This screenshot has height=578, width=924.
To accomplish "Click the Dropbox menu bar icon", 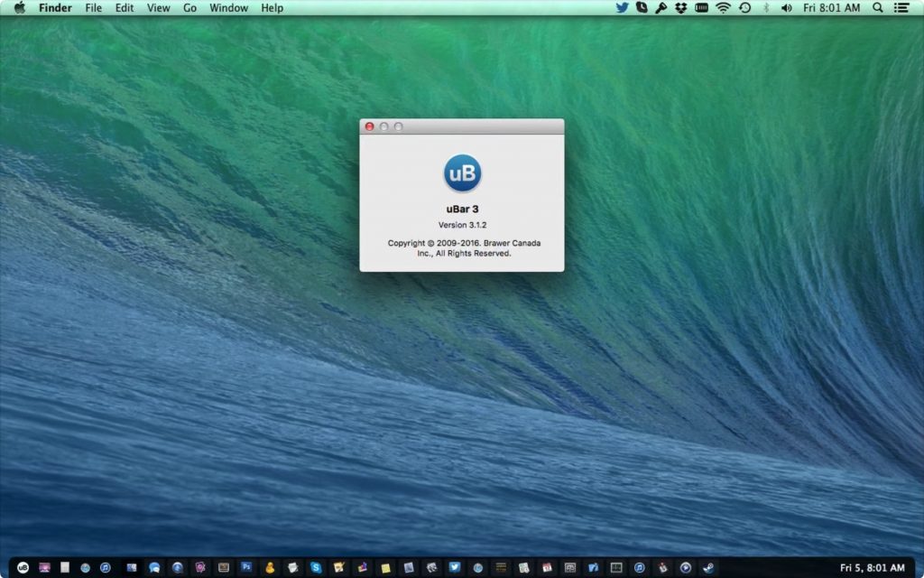I will [679, 8].
